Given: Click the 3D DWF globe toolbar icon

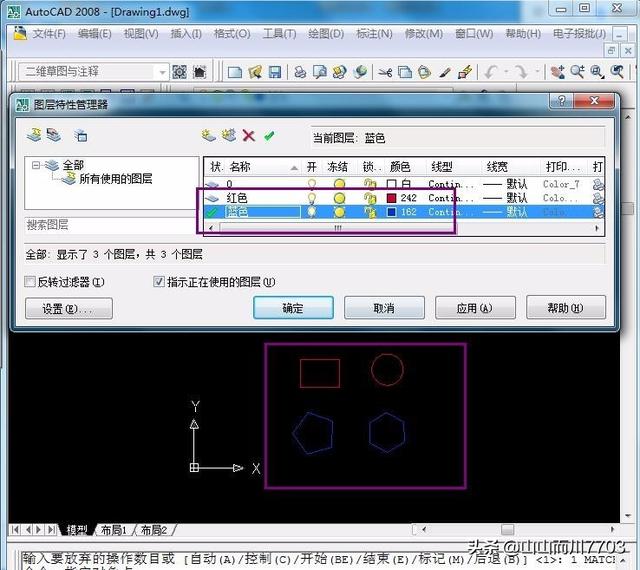Looking at the screenshot, I should (360, 73).
